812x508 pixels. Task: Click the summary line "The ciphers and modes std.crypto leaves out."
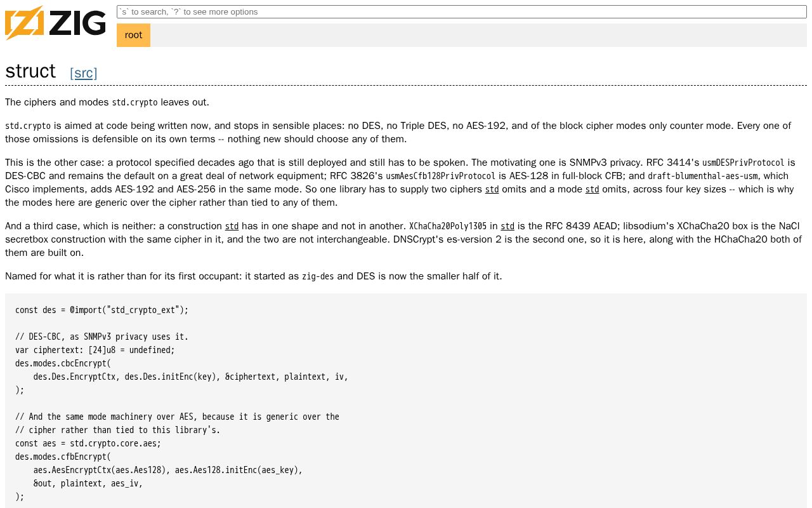coord(107,102)
